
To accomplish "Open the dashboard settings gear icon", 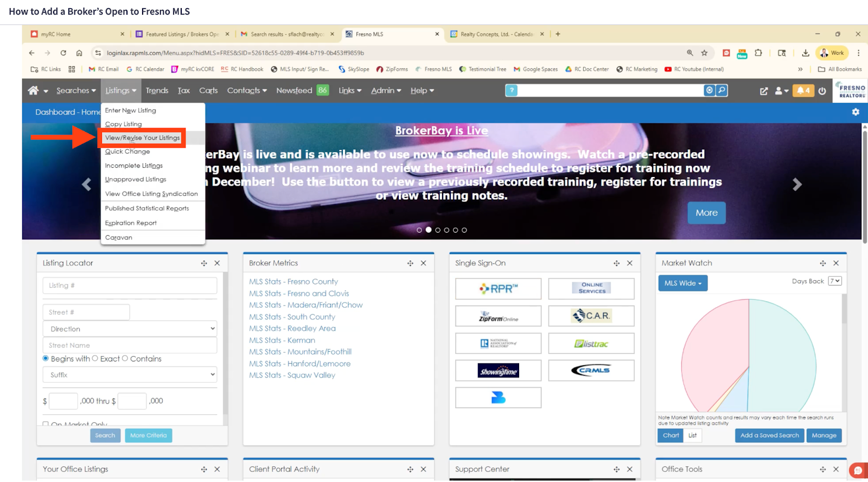I will click(x=856, y=112).
